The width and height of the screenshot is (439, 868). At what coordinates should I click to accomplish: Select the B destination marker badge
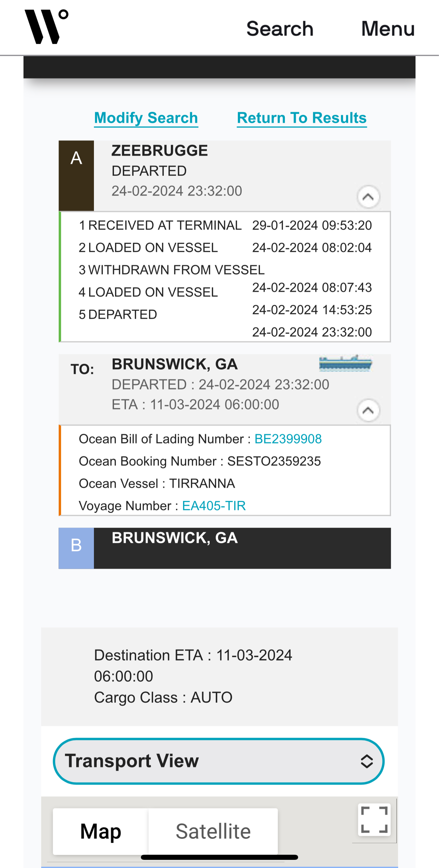pyautogui.click(x=76, y=548)
